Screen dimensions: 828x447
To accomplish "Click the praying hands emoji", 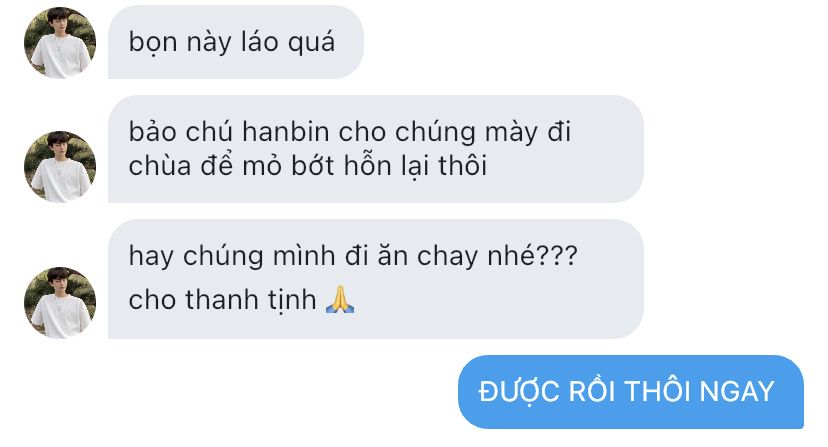I will coord(340,300).
